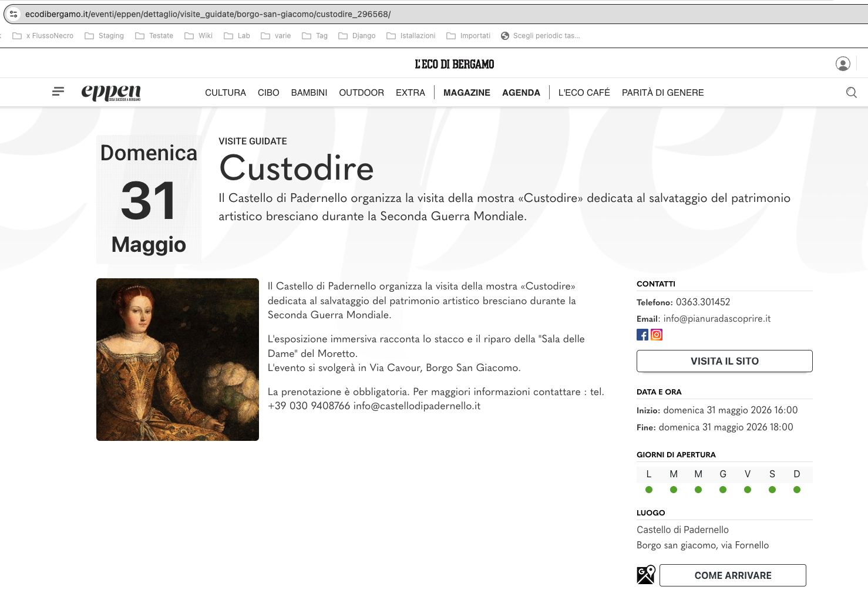
Task: Open the Staging bookmarks folder
Action: 105,36
